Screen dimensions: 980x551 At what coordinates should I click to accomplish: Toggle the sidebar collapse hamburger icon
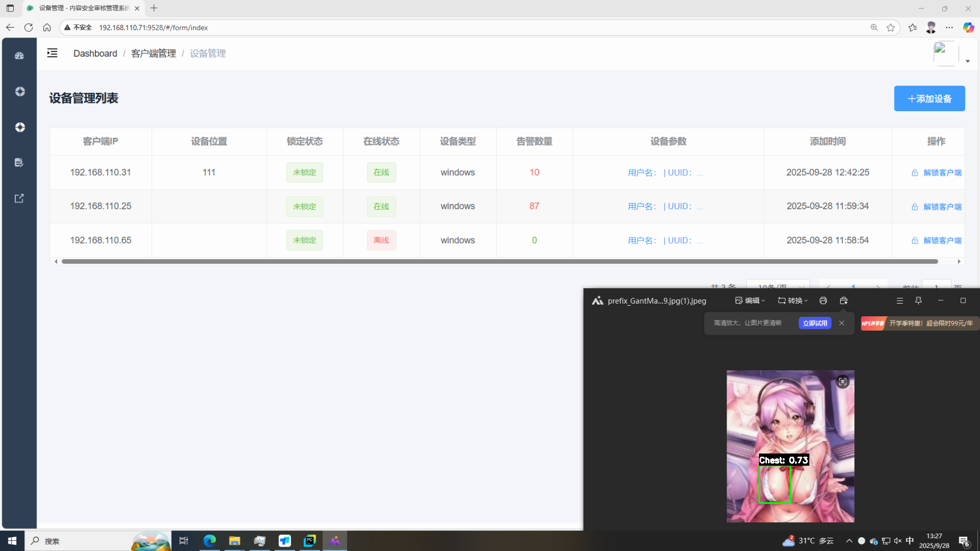coord(52,53)
